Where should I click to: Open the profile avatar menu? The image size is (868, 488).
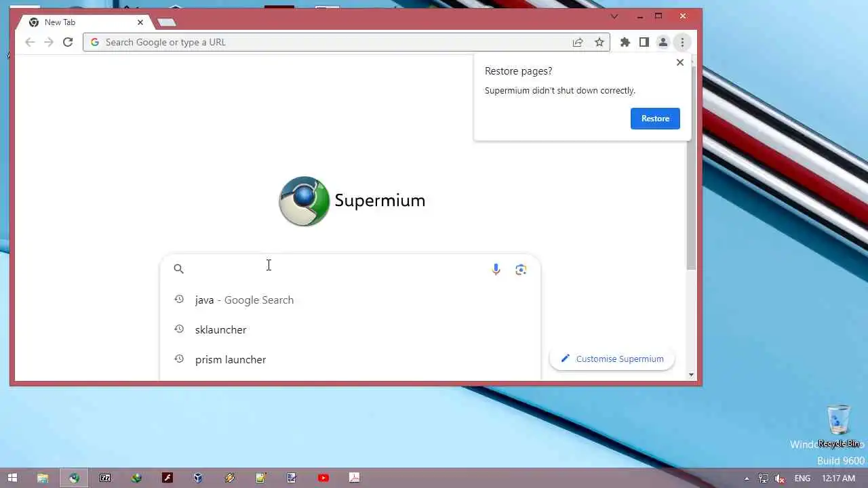pyautogui.click(x=663, y=42)
